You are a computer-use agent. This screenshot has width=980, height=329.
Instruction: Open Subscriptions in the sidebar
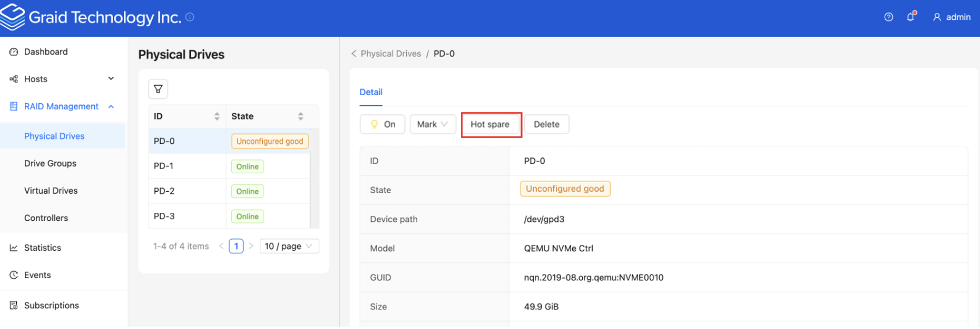[51, 305]
